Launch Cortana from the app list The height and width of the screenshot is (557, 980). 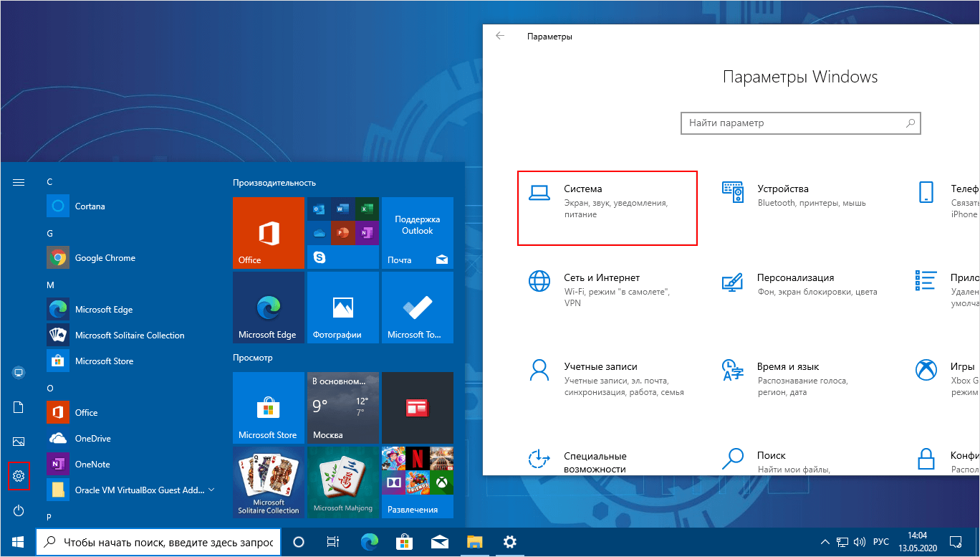pos(133,206)
